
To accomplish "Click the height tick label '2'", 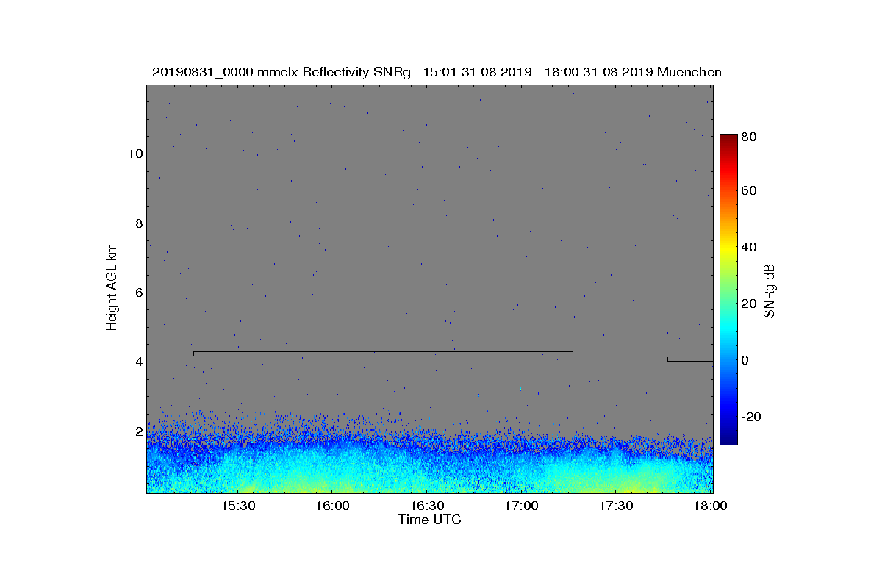I will (138, 431).
